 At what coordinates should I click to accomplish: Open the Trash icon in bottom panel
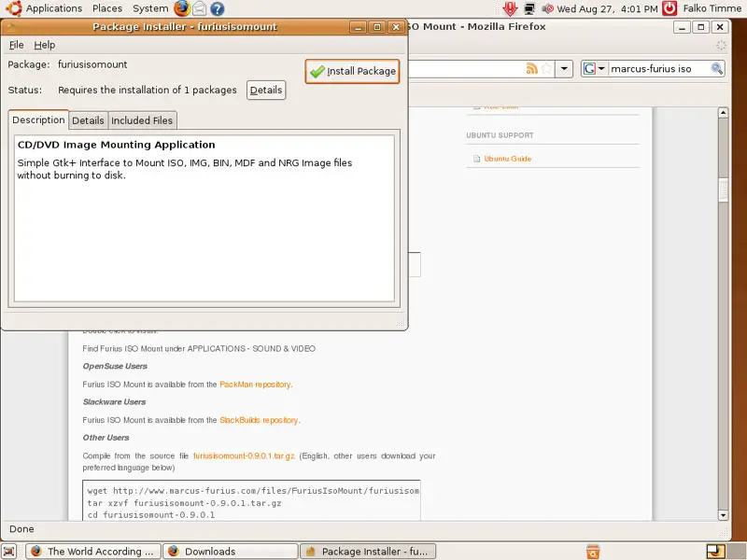pos(593,551)
